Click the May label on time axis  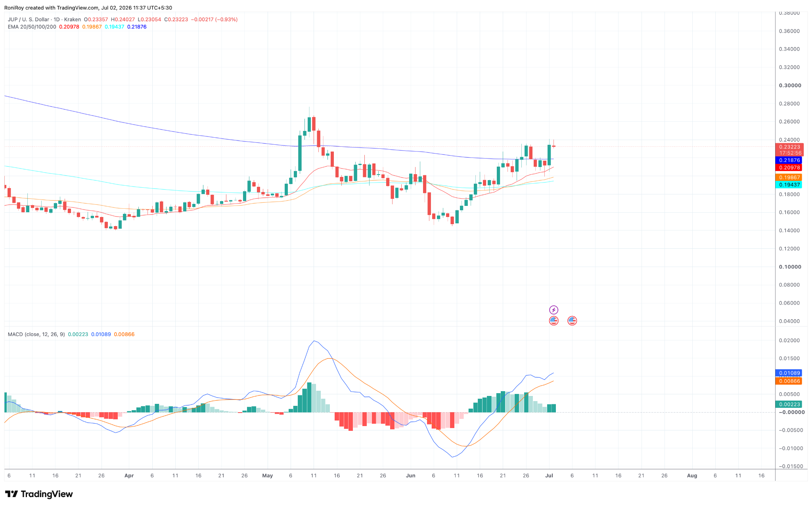click(268, 476)
